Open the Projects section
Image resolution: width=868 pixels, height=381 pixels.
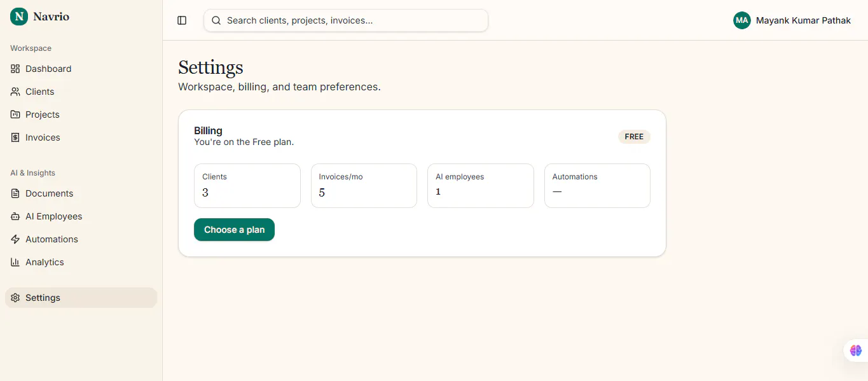(x=81, y=114)
